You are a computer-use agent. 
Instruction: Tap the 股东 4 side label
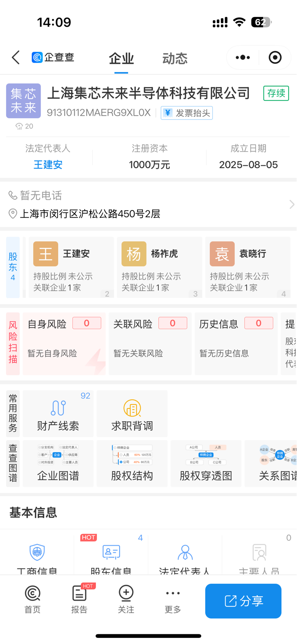(13, 267)
